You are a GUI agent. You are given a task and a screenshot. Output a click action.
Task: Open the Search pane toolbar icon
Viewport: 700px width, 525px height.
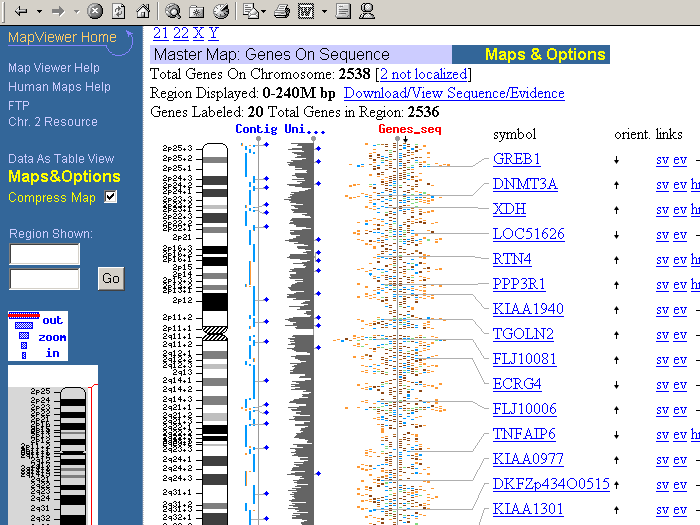pos(172,11)
